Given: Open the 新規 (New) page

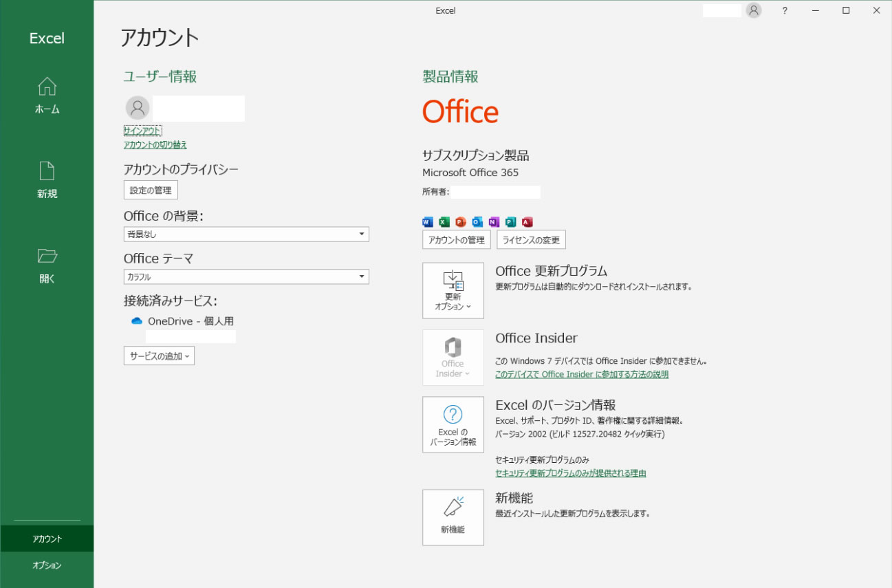Looking at the screenshot, I should (47, 180).
